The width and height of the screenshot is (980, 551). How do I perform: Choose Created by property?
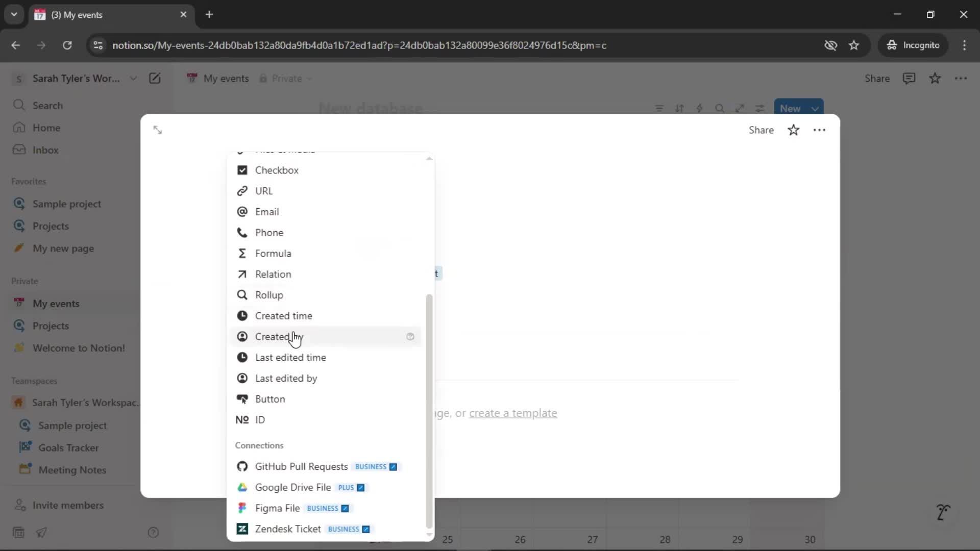[325, 337]
